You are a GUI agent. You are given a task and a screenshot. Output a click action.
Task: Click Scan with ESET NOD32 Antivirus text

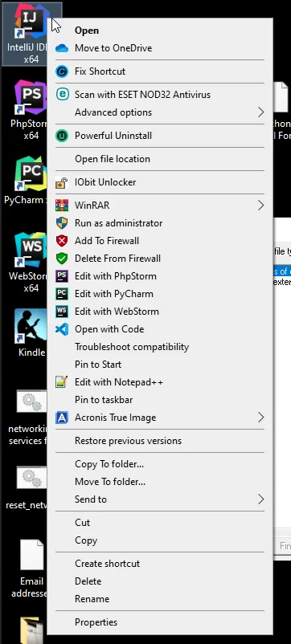tap(142, 95)
